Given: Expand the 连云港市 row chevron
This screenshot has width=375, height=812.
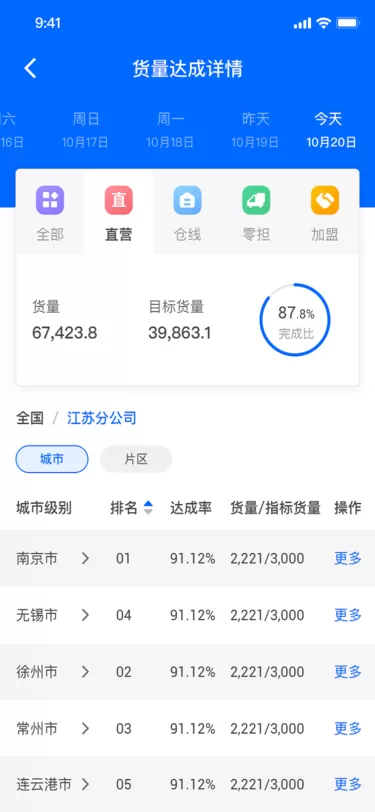Looking at the screenshot, I should coord(85,785).
